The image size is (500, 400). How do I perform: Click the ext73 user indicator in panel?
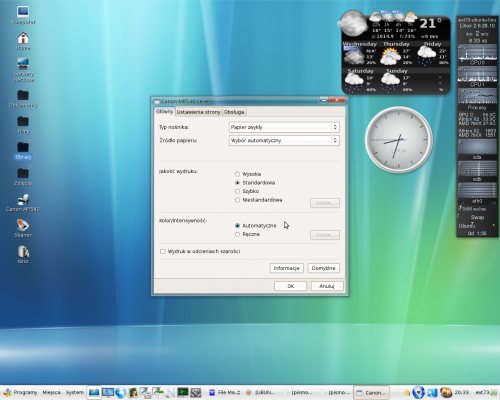coord(482,392)
